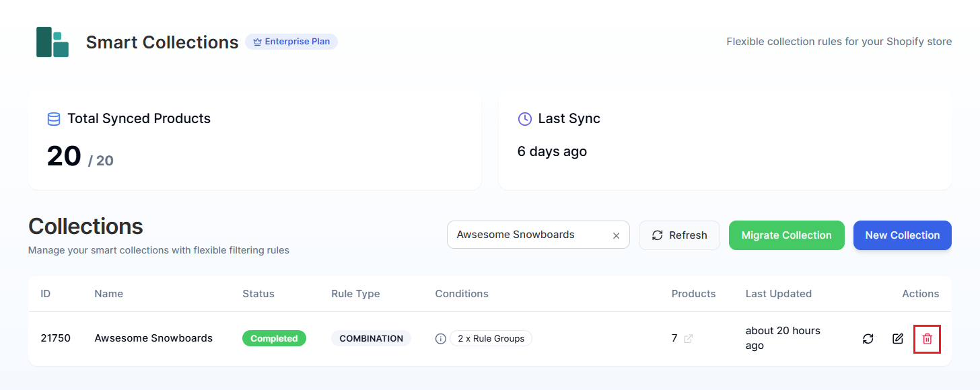Open synced products via the external link icon
This screenshot has height=390, width=980.
pos(687,339)
